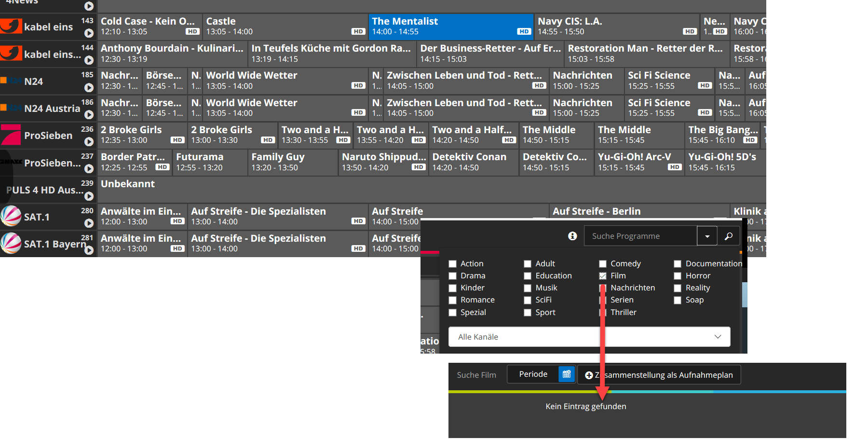Enable the Comedy checkbox
Image resolution: width=868 pixels, height=439 pixels.
[603, 264]
